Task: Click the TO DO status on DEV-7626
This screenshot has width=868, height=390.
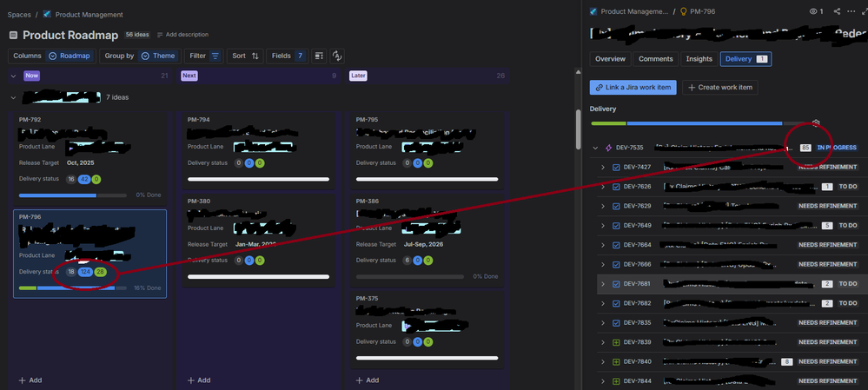Action: click(847, 187)
